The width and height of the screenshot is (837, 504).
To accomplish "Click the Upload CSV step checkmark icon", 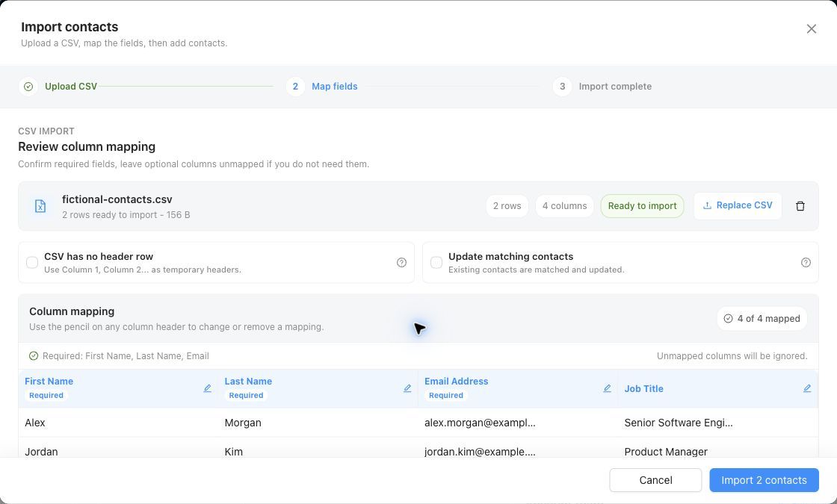I will point(28,87).
